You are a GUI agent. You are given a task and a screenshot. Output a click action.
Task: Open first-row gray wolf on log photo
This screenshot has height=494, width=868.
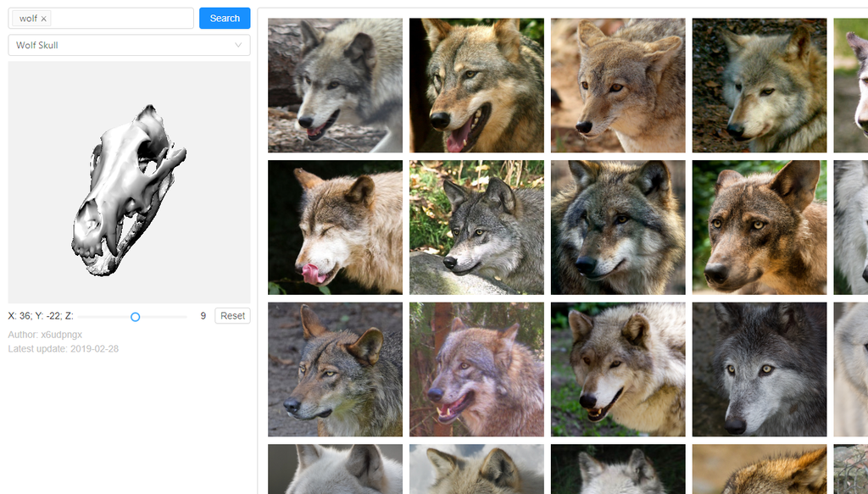point(335,86)
